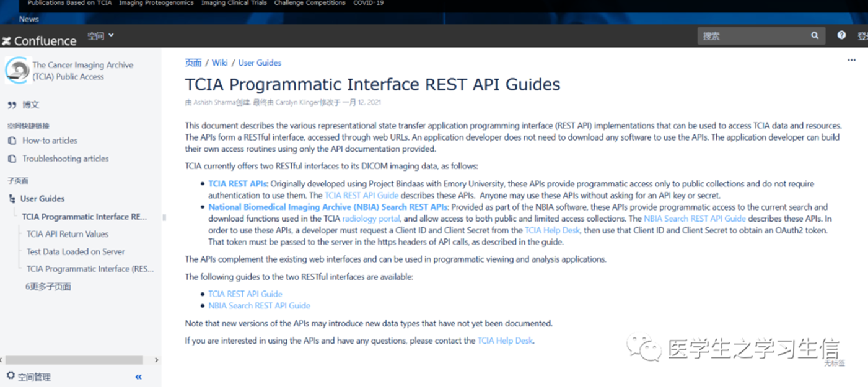Open TCIA Programmatic Interface (RES... child page
868x387 pixels.
tap(90, 269)
